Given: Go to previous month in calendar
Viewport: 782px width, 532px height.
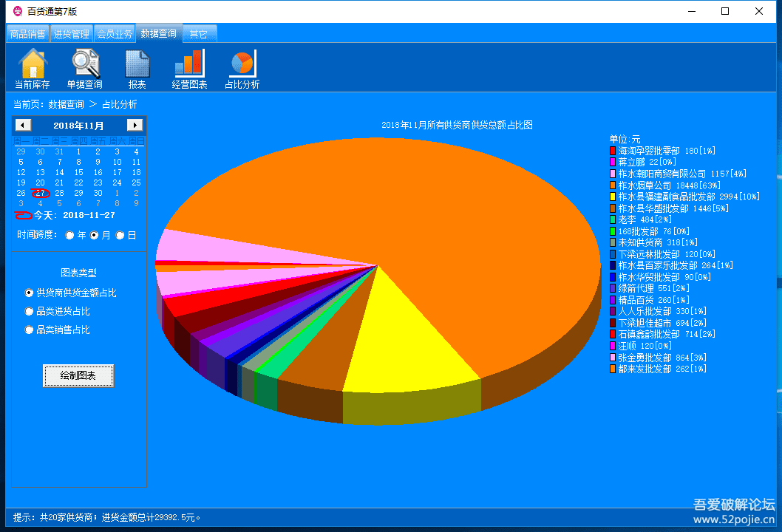Looking at the screenshot, I should [x=23, y=126].
